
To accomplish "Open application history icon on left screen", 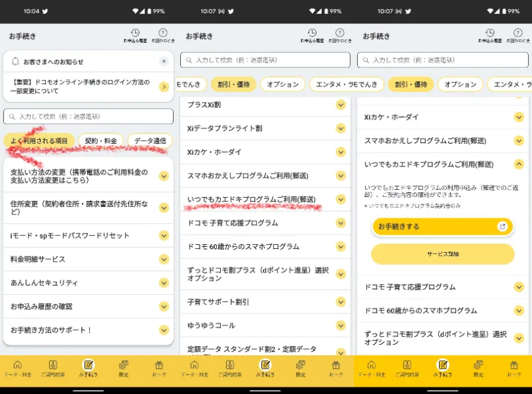I will [x=135, y=35].
